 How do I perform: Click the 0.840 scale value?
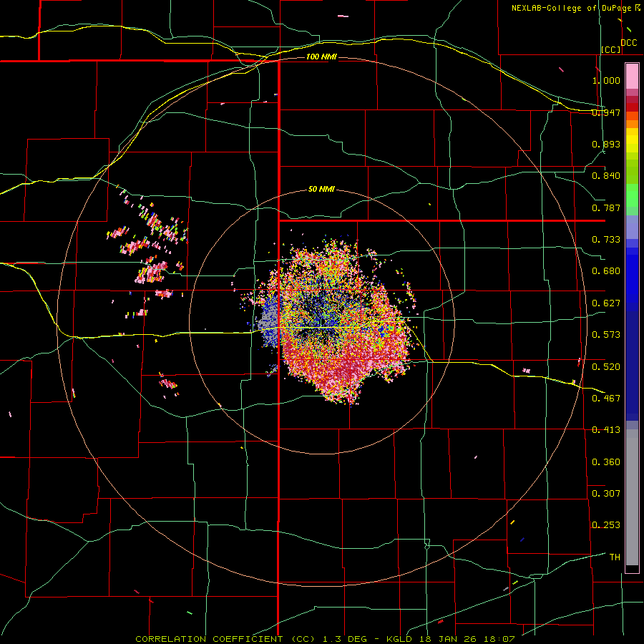point(606,176)
